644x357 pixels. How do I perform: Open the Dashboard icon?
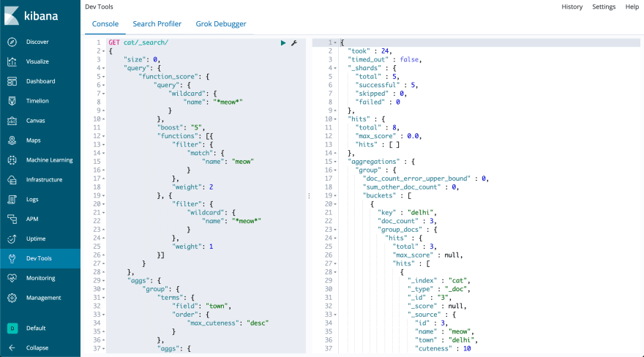[x=12, y=81]
